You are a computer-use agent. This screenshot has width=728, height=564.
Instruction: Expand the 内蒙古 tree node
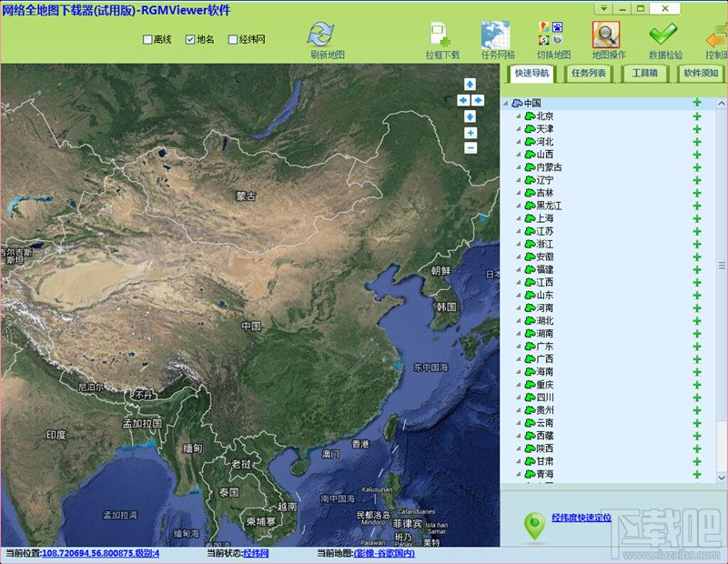click(519, 167)
